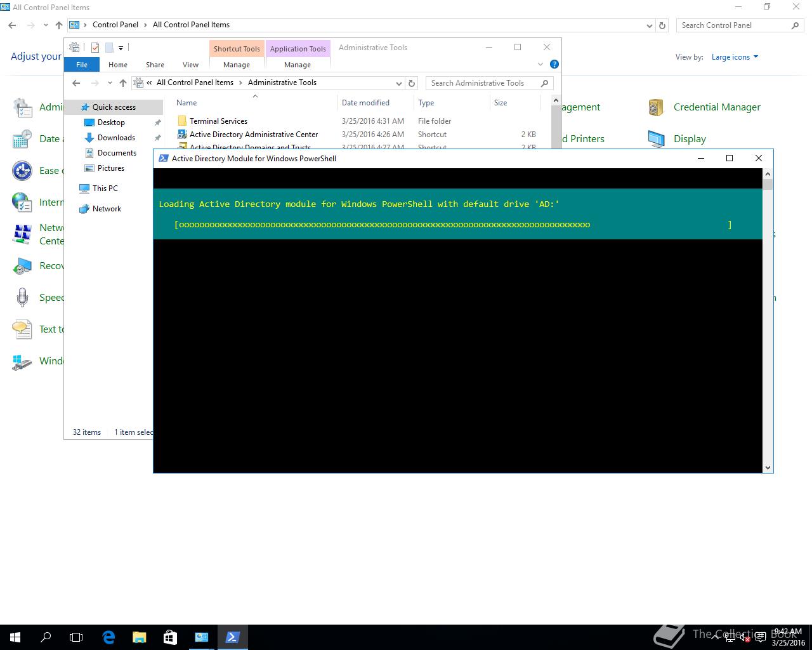Open Share ribbon tab

pos(155,65)
